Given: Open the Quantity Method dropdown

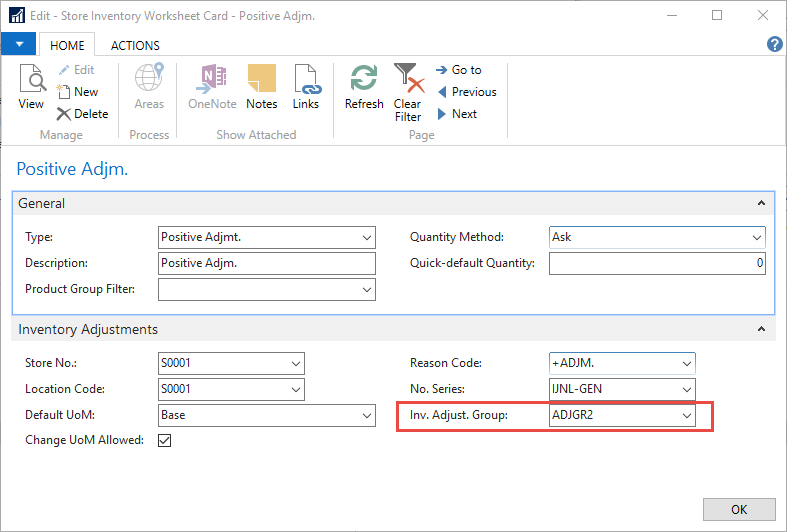Looking at the screenshot, I should 756,238.
